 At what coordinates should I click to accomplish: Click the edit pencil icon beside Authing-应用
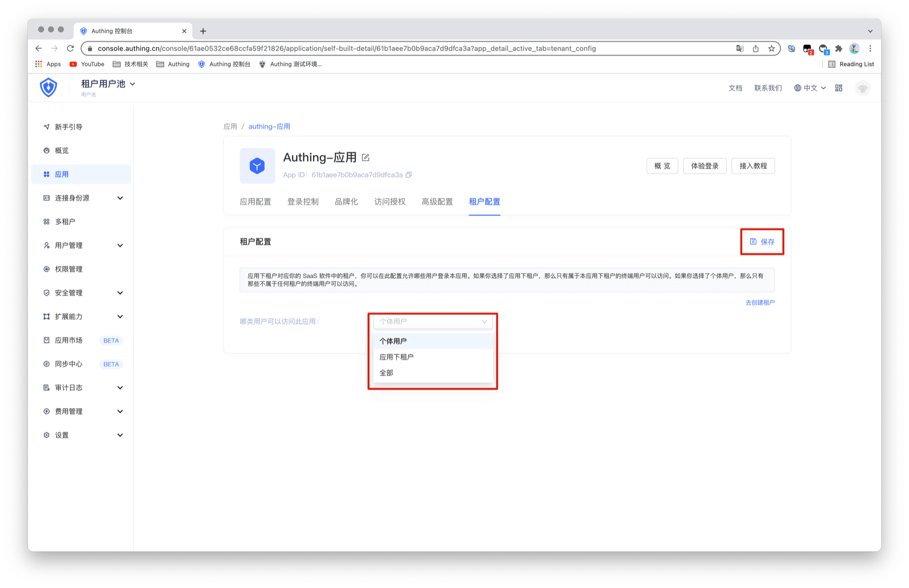pyautogui.click(x=365, y=158)
